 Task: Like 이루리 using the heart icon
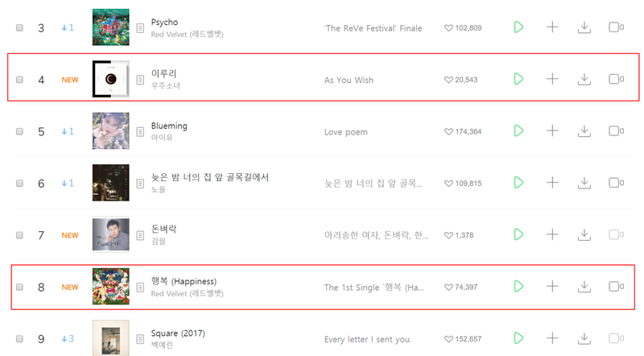tap(449, 80)
